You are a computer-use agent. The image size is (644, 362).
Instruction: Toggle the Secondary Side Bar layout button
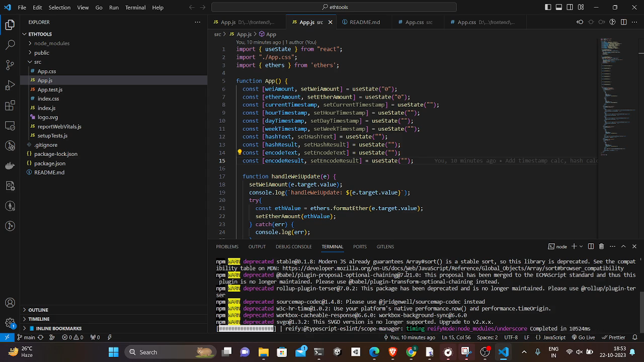tap(570, 8)
